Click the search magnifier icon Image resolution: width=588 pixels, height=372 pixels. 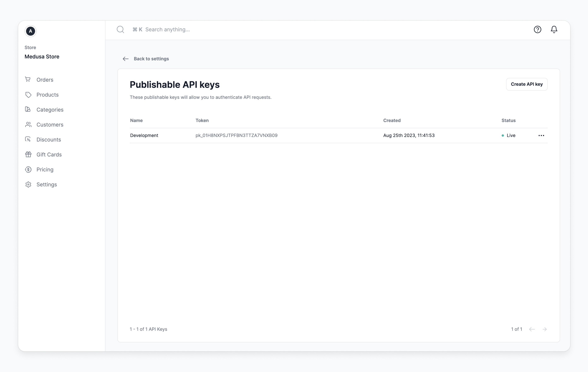click(x=120, y=30)
